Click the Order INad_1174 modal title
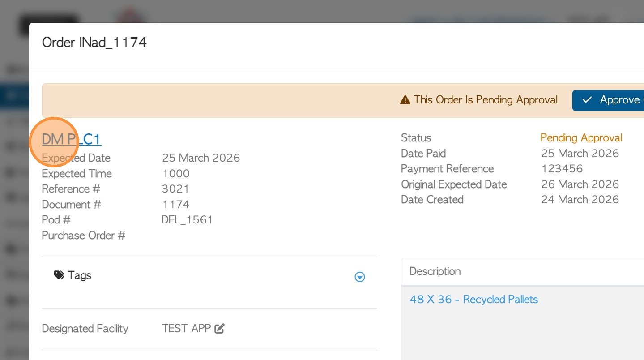This screenshot has width=644, height=360. point(94,43)
